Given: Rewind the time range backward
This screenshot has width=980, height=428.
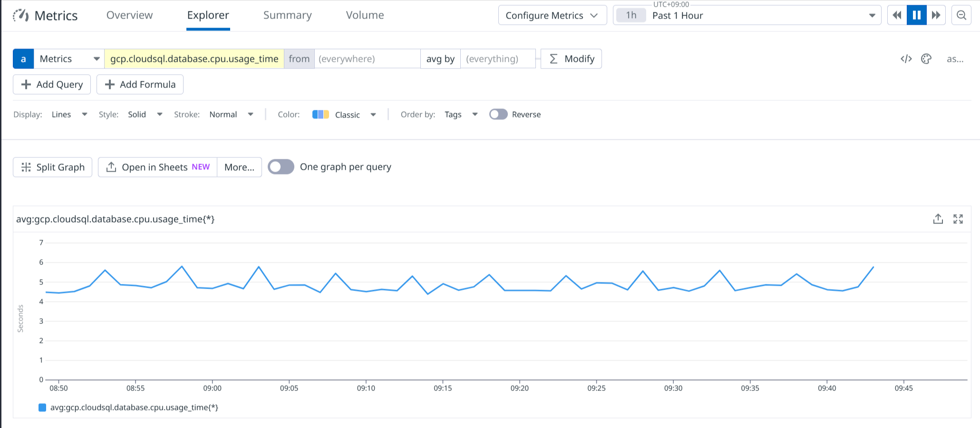Looking at the screenshot, I should 897,15.
